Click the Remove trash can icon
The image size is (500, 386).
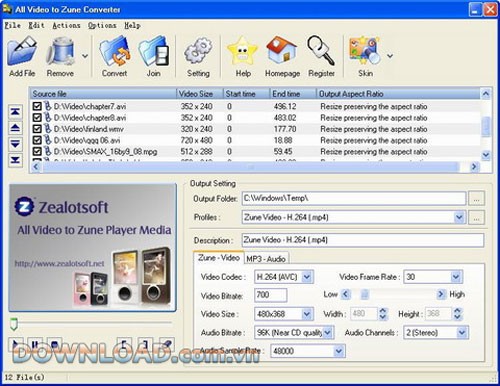point(60,51)
